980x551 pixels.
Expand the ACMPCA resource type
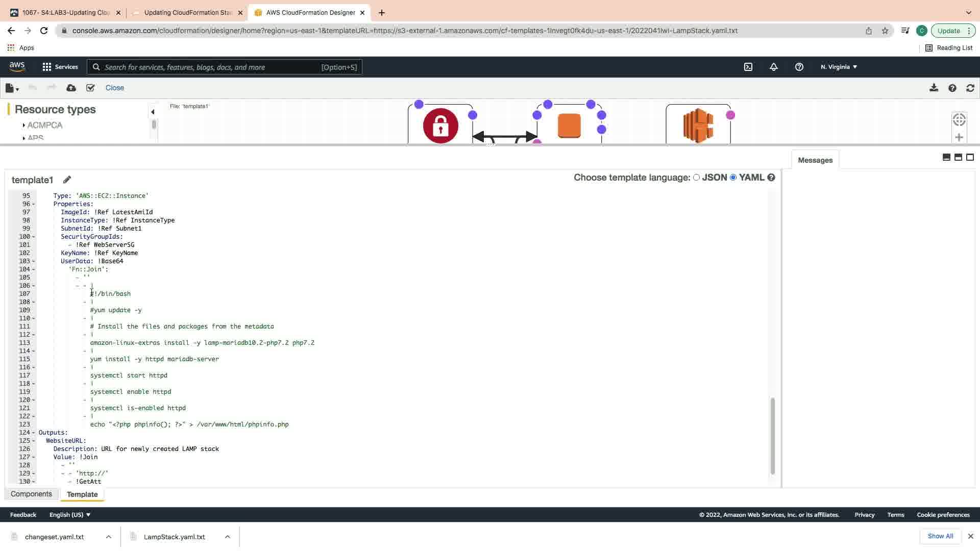click(x=24, y=126)
